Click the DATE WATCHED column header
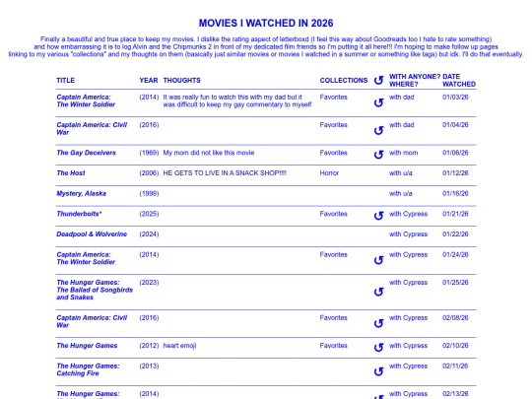The image size is (532, 399). point(459,81)
